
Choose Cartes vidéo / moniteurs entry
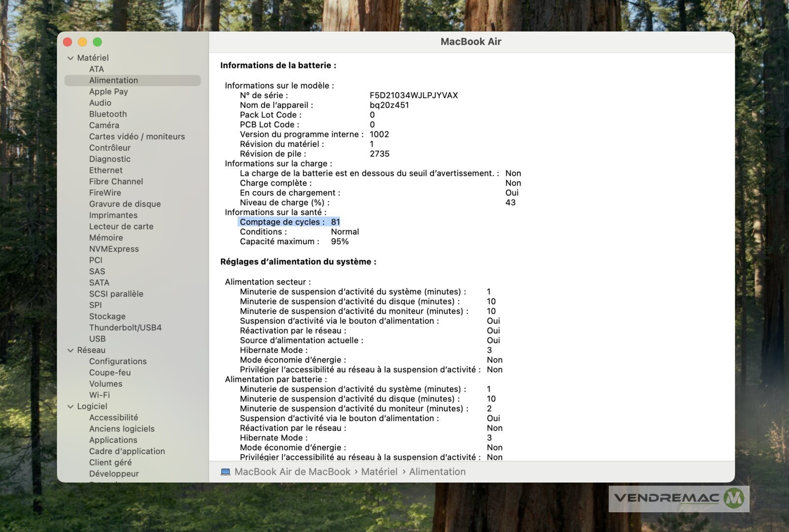point(137,136)
